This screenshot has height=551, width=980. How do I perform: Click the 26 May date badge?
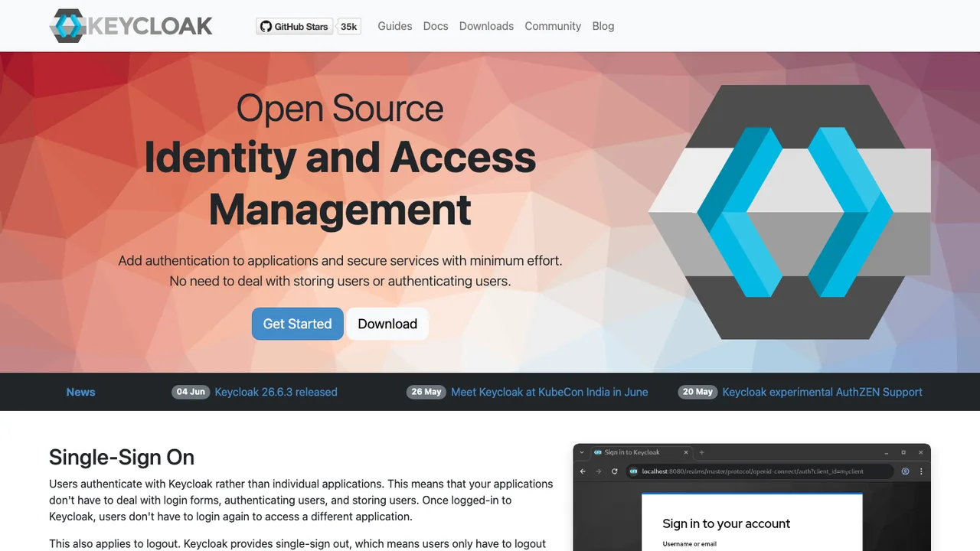[426, 392]
